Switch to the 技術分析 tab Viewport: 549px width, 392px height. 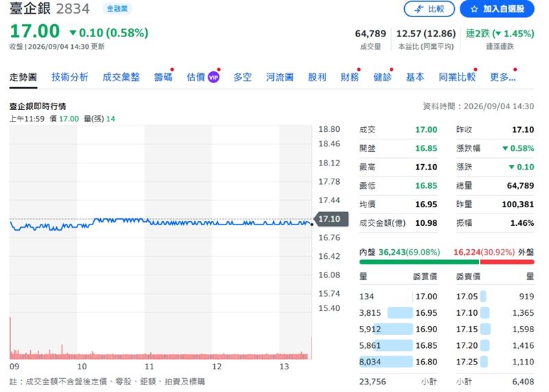pyautogui.click(x=70, y=77)
